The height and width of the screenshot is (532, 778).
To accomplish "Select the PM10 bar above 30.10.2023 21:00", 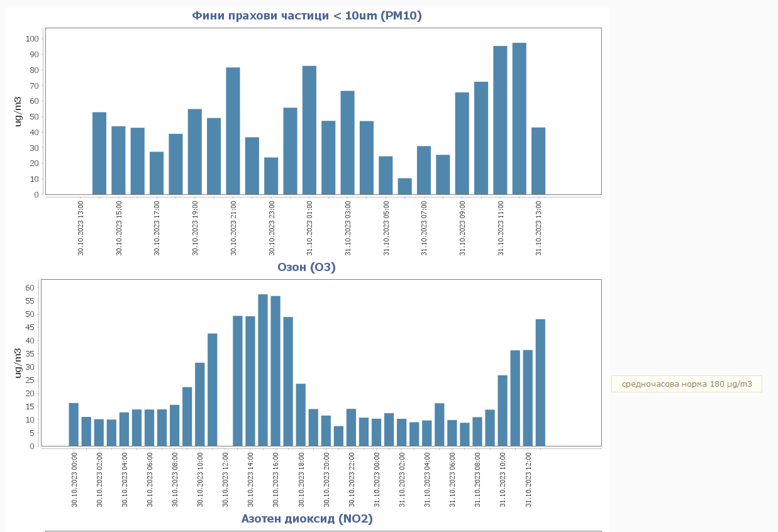I will click(233, 131).
